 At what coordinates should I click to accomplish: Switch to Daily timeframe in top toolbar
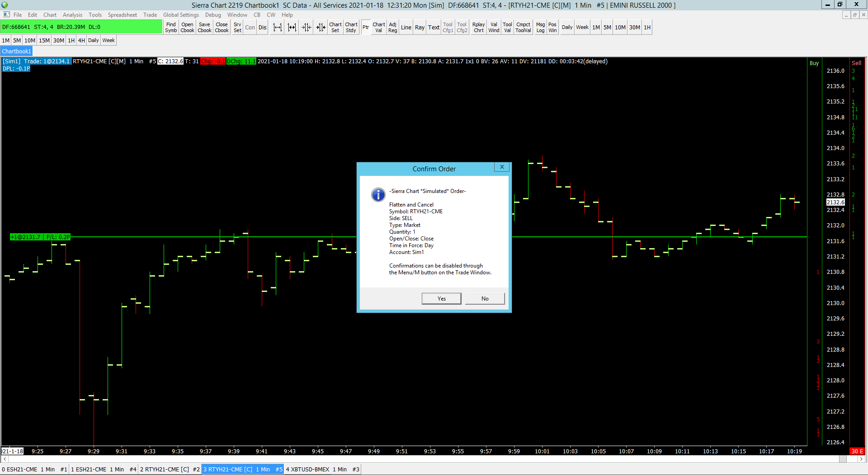[x=567, y=27]
